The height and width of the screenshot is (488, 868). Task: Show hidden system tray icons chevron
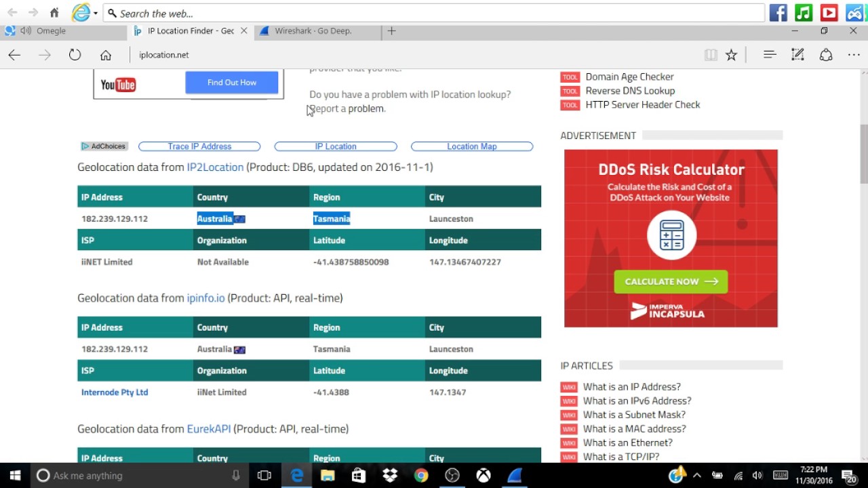click(697, 476)
